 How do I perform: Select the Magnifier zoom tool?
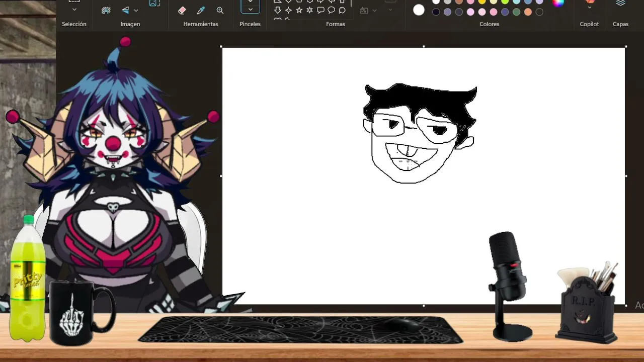(x=220, y=10)
